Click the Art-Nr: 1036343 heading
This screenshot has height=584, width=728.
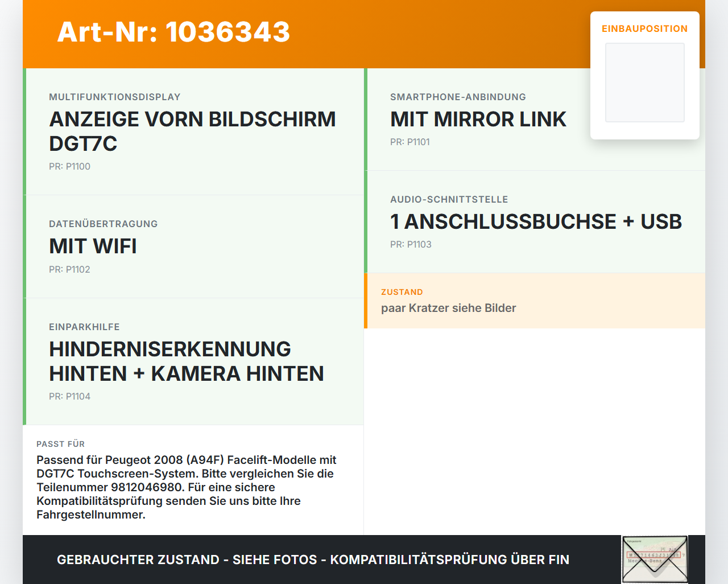(173, 32)
